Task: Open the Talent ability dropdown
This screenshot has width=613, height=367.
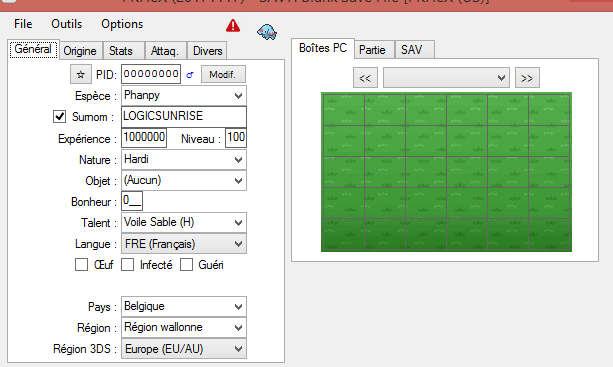Action: [x=184, y=222]
